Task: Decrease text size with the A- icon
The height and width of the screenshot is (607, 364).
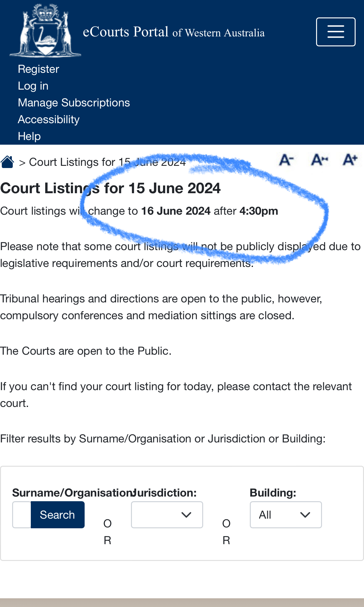Action: pos(286,160)
